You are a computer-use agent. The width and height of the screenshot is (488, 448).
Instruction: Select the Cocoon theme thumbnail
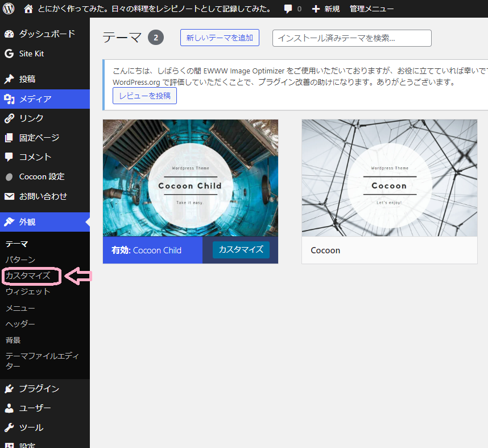click(x=389, y=178)
